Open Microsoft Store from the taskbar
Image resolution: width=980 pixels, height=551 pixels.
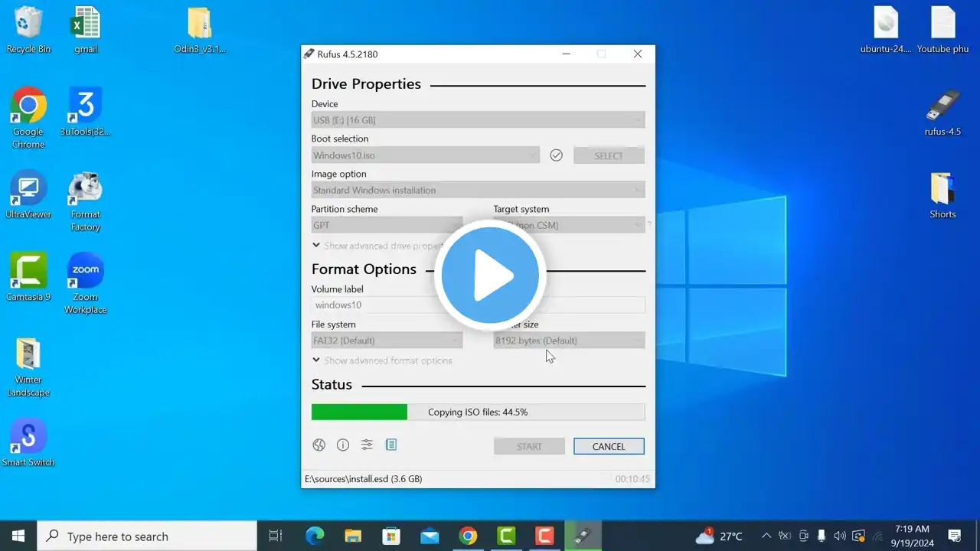391,536
